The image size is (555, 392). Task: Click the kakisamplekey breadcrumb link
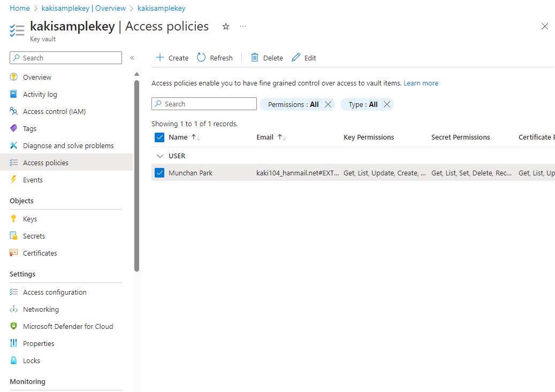point(162,8)
